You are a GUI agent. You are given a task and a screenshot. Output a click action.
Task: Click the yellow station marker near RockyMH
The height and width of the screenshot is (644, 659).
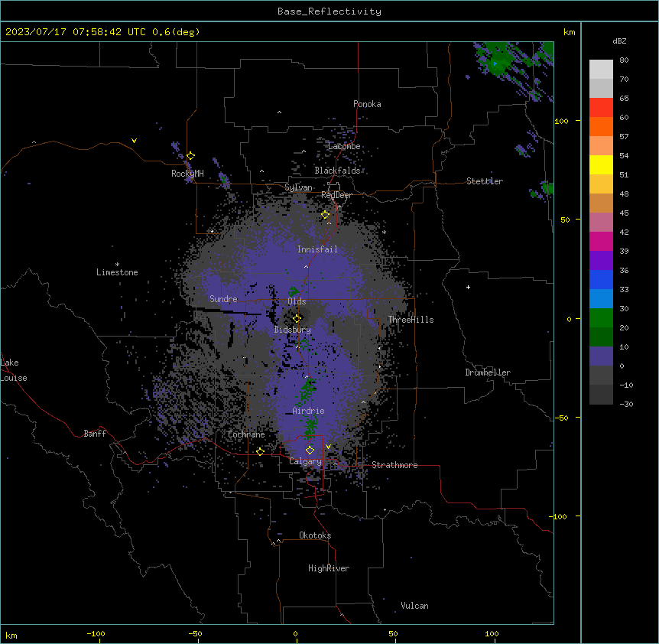click(x=191, y=156)
